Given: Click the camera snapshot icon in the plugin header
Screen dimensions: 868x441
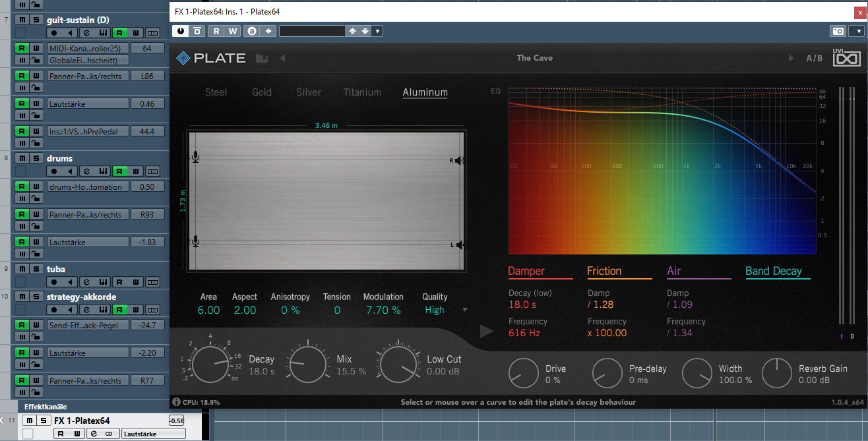Looking at the screenshot, I should pos(838,30).
